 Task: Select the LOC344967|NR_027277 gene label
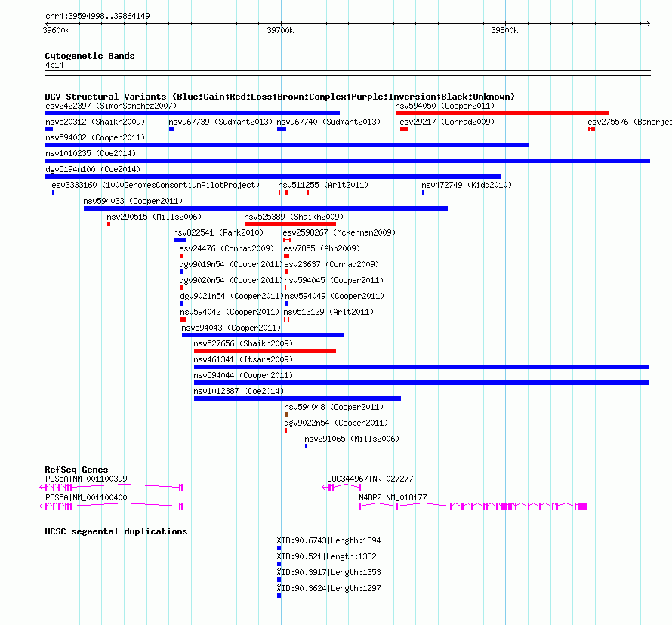pyautogui.click(x=370, y=479)
